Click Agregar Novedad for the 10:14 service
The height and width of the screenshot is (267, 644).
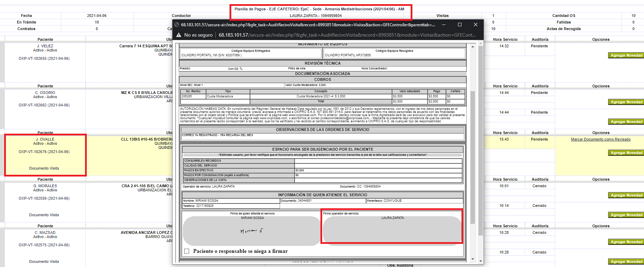pos(626,215)
